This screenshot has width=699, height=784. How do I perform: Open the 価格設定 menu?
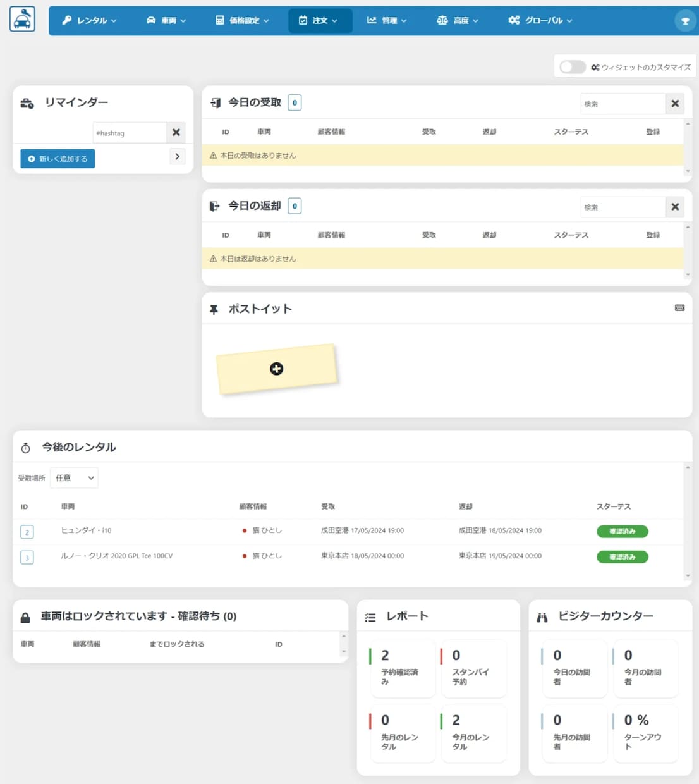click(242, 21)
